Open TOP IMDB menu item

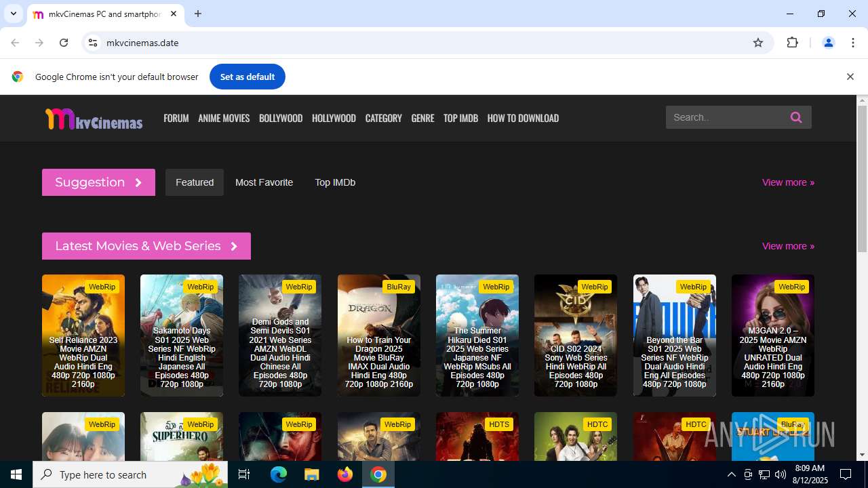click(460, 118)
